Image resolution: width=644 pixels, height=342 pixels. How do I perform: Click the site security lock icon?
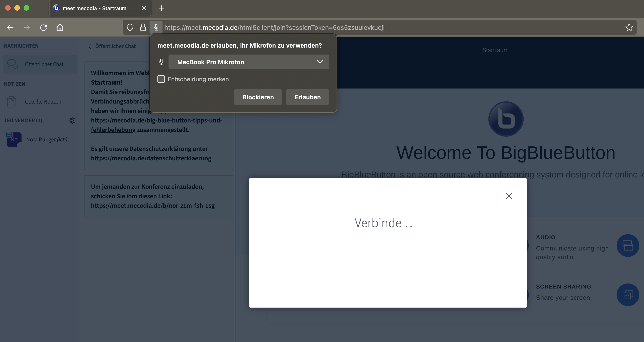point(143,27)
